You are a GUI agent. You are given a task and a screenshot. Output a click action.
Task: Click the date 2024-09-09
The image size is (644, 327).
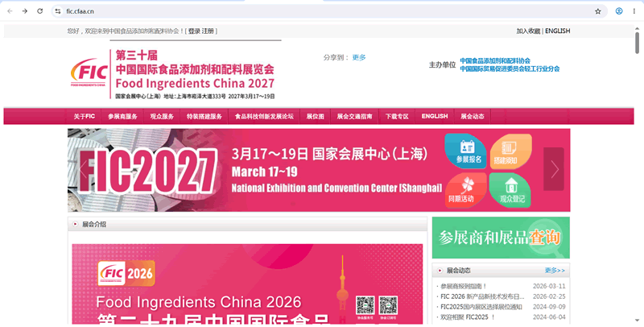(549, 306)
